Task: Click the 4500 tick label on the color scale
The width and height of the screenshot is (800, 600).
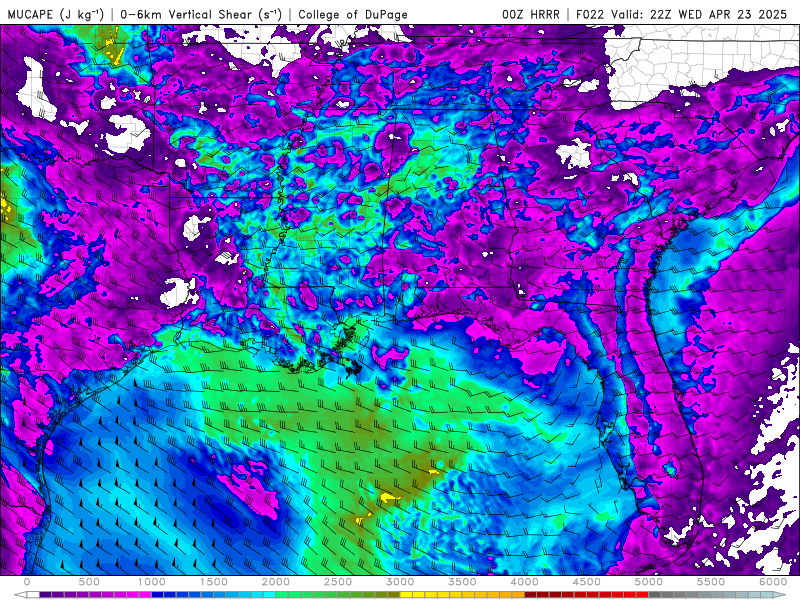Action: (587, 582)
